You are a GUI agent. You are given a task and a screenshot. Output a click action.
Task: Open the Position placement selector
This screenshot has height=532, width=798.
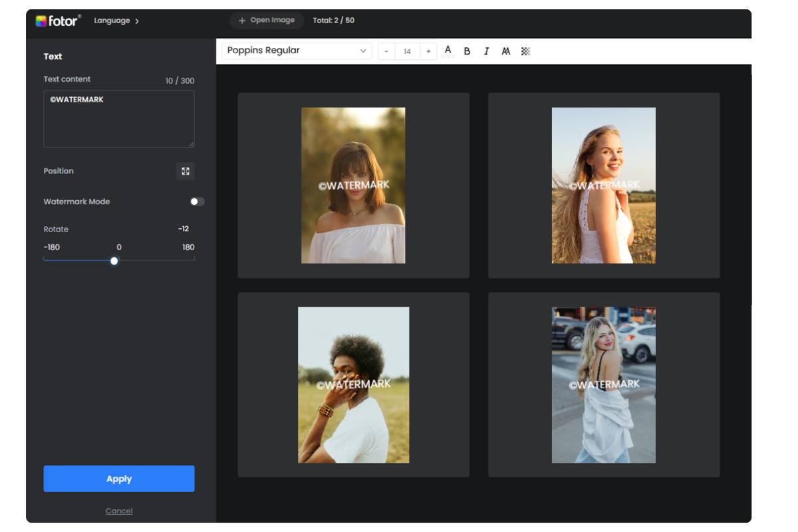click(186, 172)
